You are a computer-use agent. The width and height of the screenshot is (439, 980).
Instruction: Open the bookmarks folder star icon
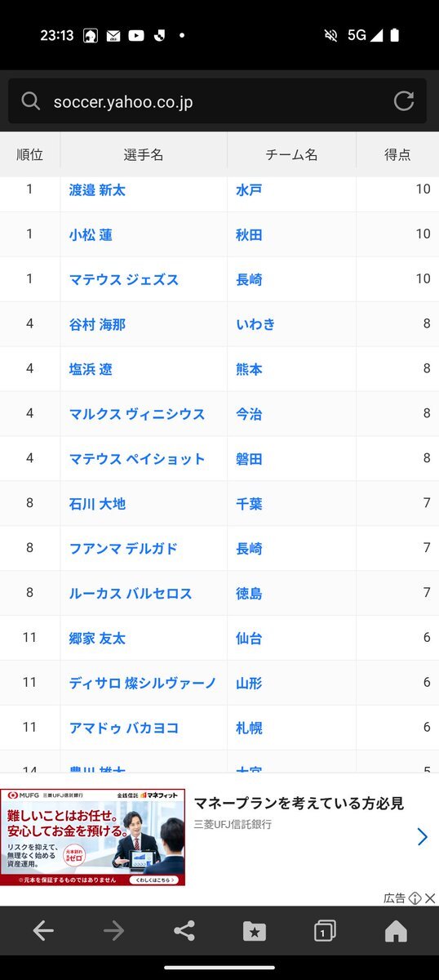[x=255, y=931]
